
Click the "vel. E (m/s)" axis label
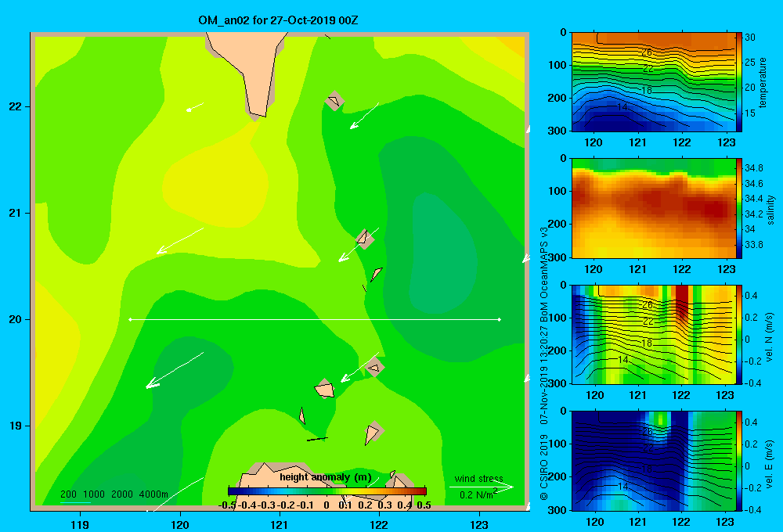(x=769, y=463)
